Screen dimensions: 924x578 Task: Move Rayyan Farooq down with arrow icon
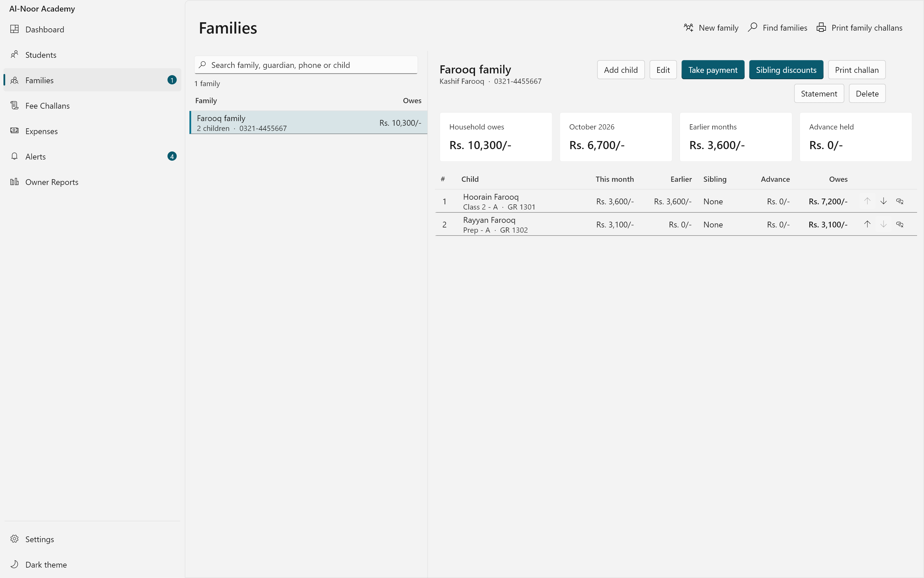pyautogui.click(x=884, y=224)
